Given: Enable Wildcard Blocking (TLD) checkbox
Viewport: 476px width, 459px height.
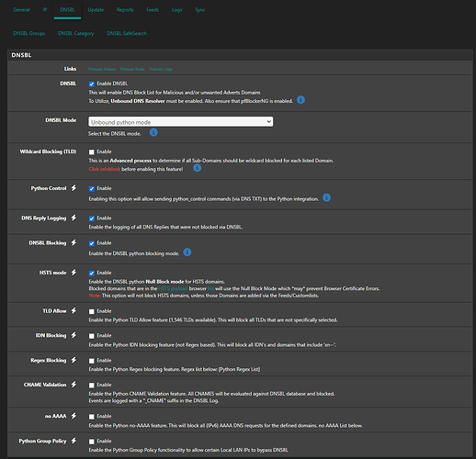Looking at the screenshot, I should [x=92, y=152].
